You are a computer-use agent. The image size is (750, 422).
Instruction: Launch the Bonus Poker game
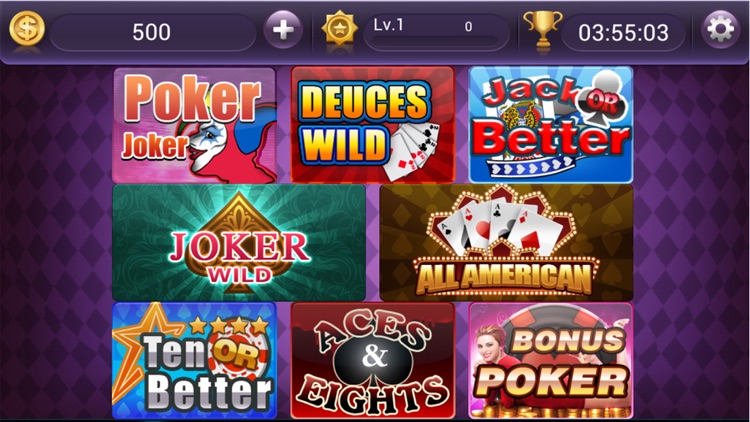pos(551,360)
